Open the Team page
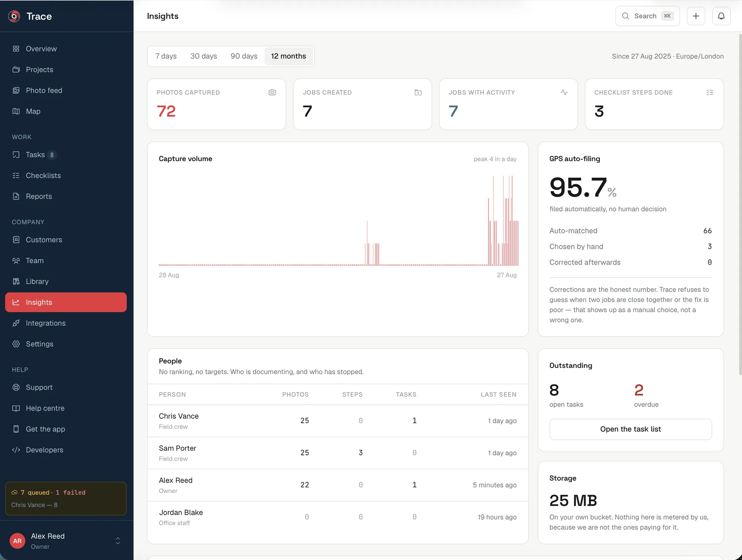The width and height of the screenshot is (742, 560). point(66,260)
